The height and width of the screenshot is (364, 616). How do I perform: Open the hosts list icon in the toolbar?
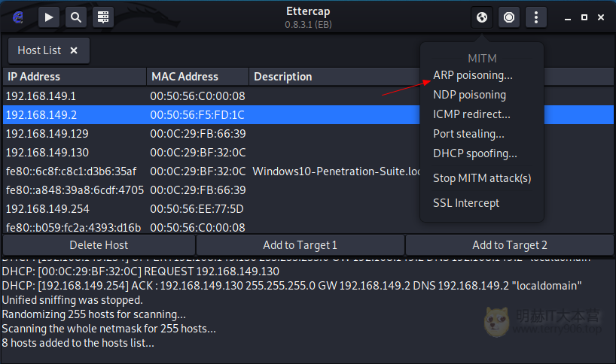pyautogui.click(x=103, y=17)
